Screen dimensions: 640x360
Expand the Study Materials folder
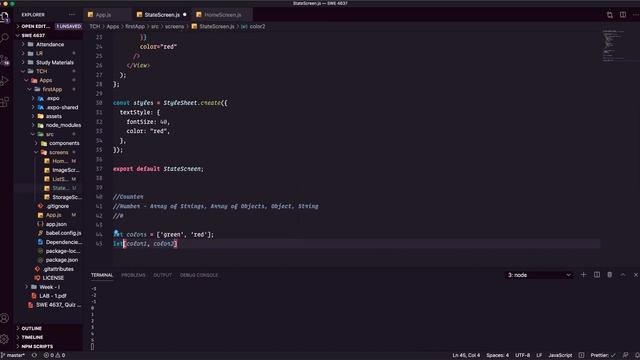tap(49, 62)
